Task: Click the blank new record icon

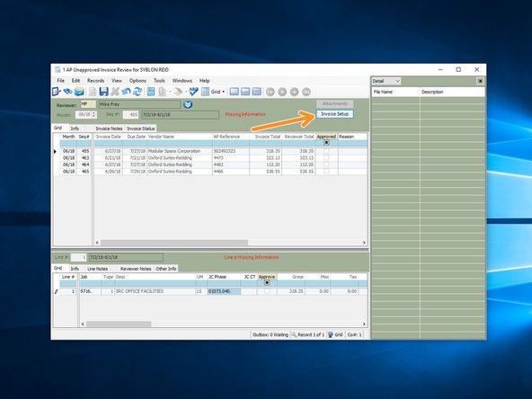Action: click(x=93, y=92)
